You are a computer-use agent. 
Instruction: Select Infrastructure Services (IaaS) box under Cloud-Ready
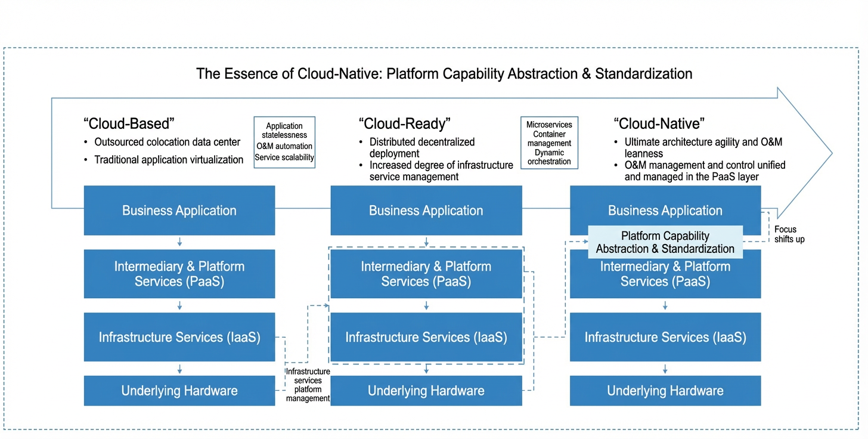pos(426,337)
